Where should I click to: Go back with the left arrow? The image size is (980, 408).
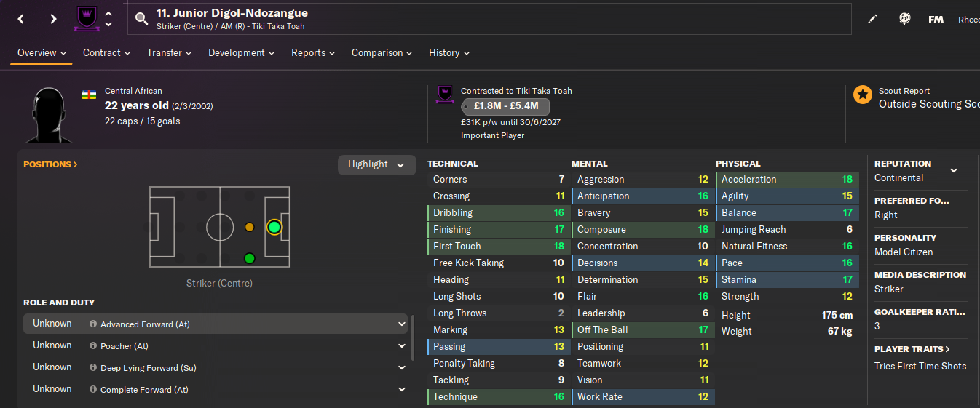coord(21,19)
